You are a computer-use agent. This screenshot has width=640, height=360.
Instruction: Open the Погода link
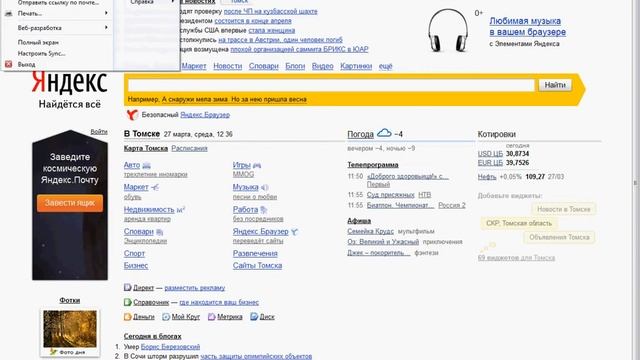(x=360, y=134)
